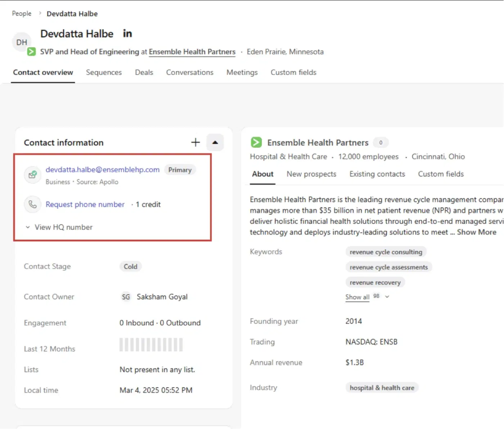Click the Mar 4, 2025 05:52 PM local time
The height and width of the screenshot is (429, 504).
coord(156,390)
